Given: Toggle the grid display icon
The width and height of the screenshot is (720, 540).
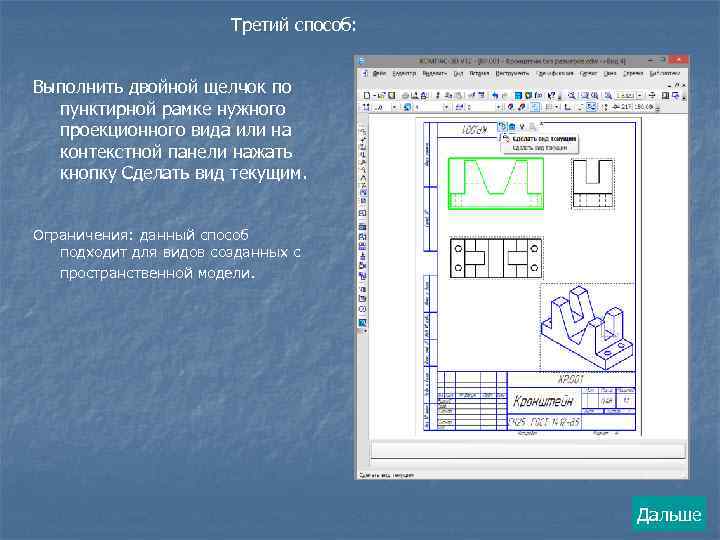Looking at the screenshot, I should tap(549, 107).
